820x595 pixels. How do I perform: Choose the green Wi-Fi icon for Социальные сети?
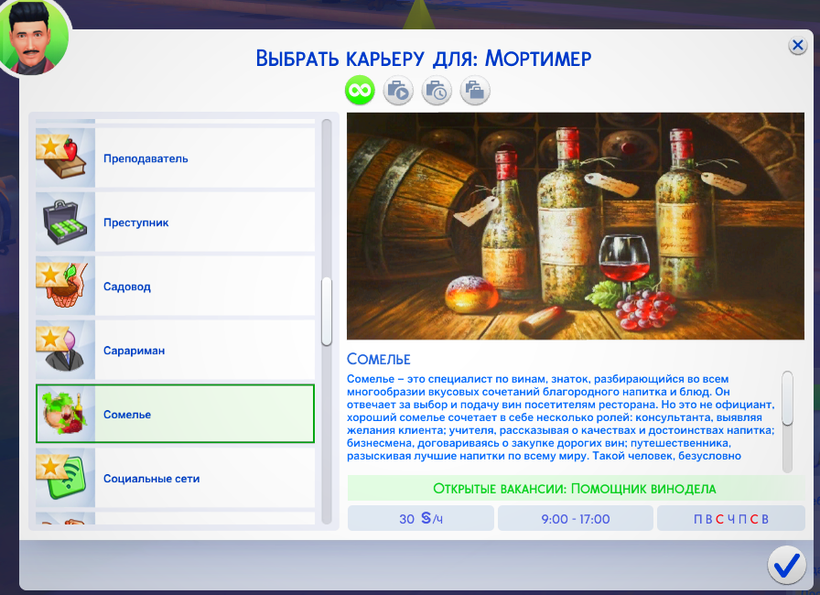coord(65,478)
